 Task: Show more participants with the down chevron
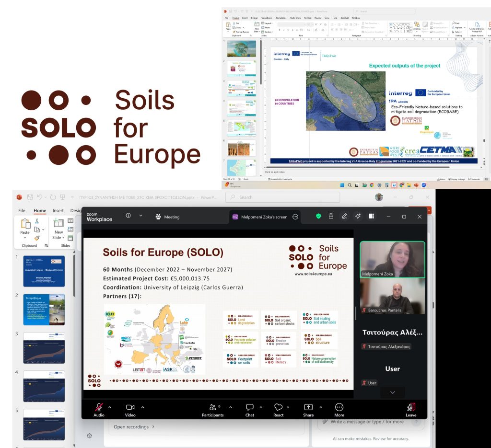(x=393, y=392)
